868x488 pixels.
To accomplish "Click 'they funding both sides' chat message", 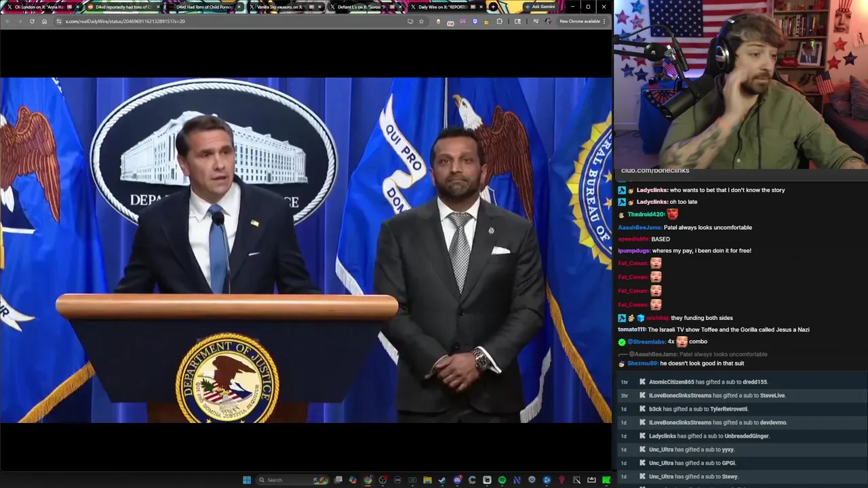I will [702, 318].
